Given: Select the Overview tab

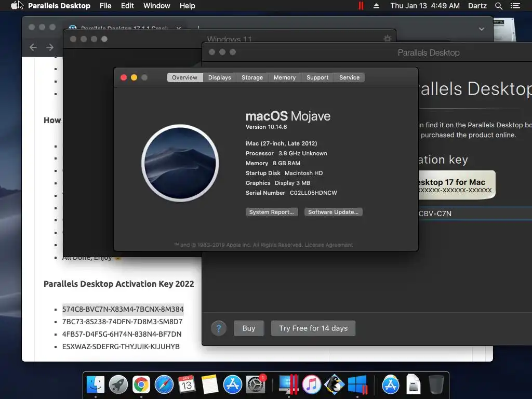Looking at the screenshot, I should coord(184,77).
